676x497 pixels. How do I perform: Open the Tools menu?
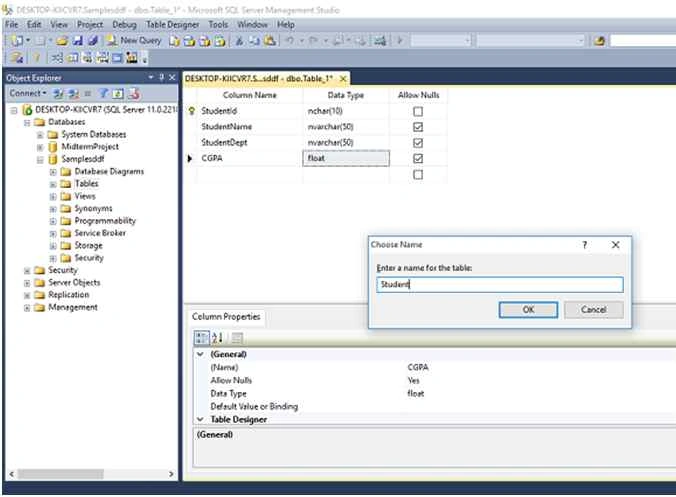point(218,25)
